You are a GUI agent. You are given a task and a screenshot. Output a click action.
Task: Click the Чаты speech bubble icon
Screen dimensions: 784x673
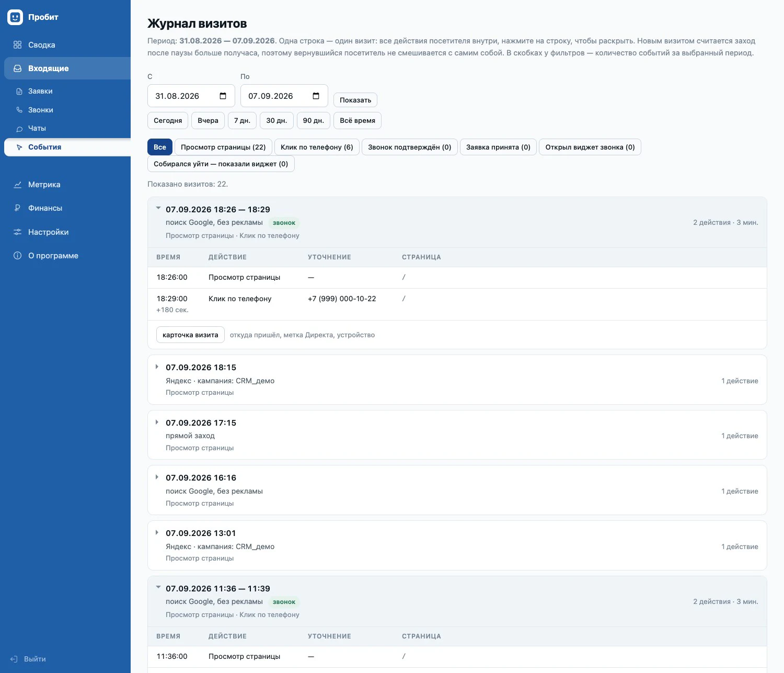click(x=19, y=129)
